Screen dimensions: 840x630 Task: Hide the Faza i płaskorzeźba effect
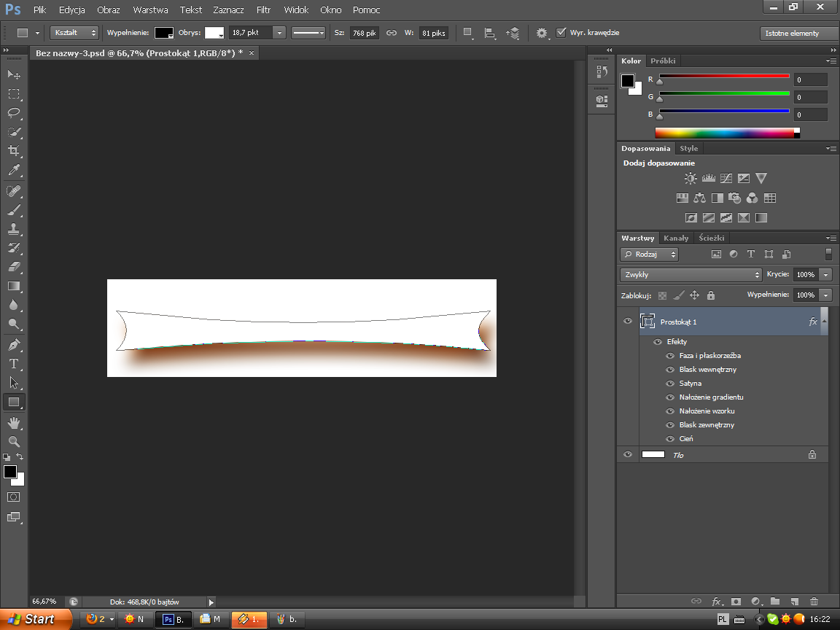tap(669, 356)
